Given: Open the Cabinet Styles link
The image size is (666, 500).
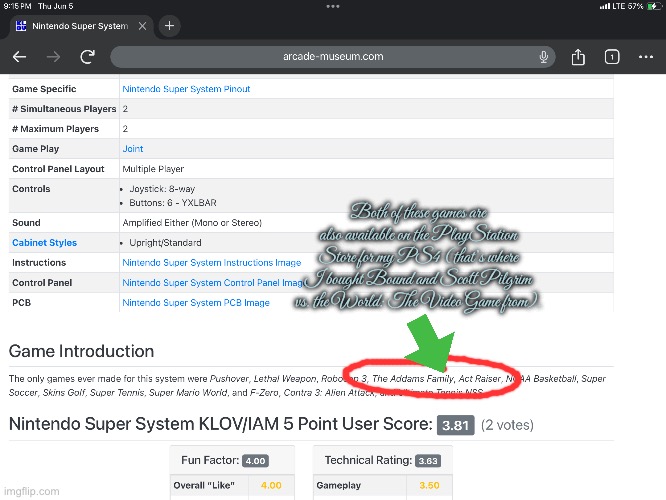Looking at the screenshot, I should [45, 243].
